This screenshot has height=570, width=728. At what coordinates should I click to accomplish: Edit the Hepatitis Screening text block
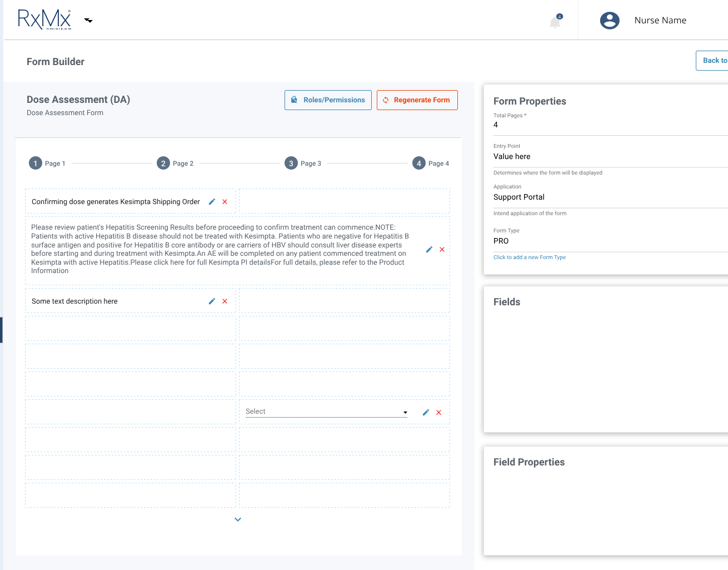(x=429, y=250)
